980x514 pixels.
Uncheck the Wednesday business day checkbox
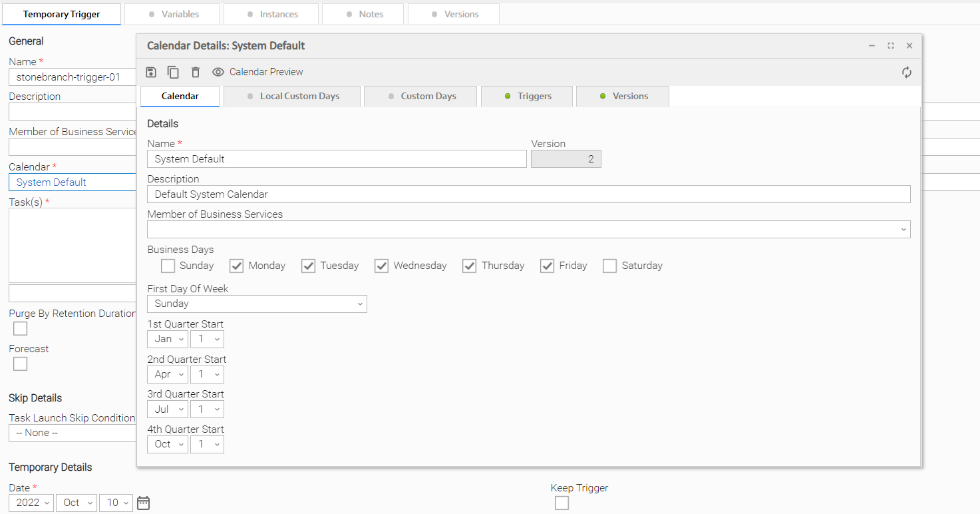click(x=381, y=266)
